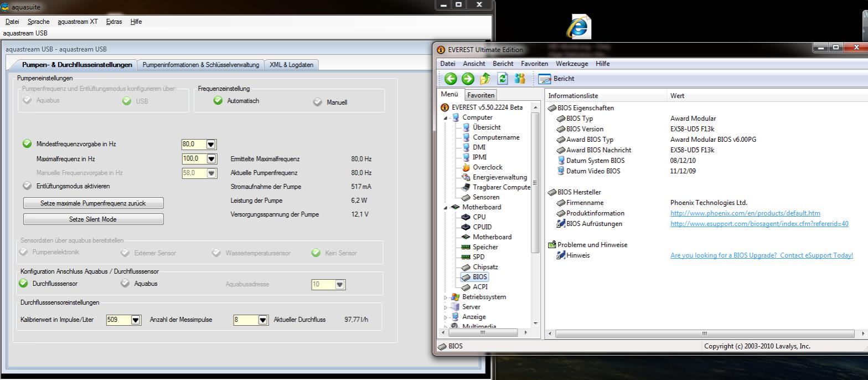Click the BIOS Upgrade eSupport hint link
This screenshot has width=868, height=380.
click(762, 255)
